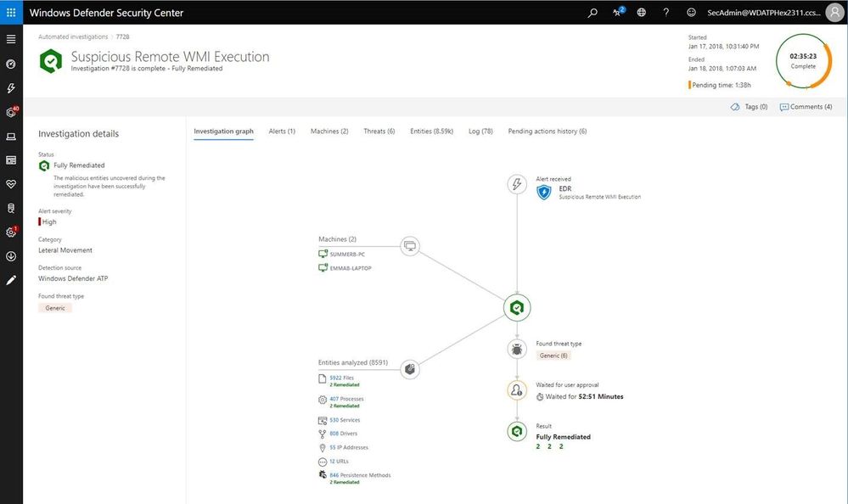Open the Pending actions history (6) tab
The width and height of the screenshot is (848, 504).
548,132
